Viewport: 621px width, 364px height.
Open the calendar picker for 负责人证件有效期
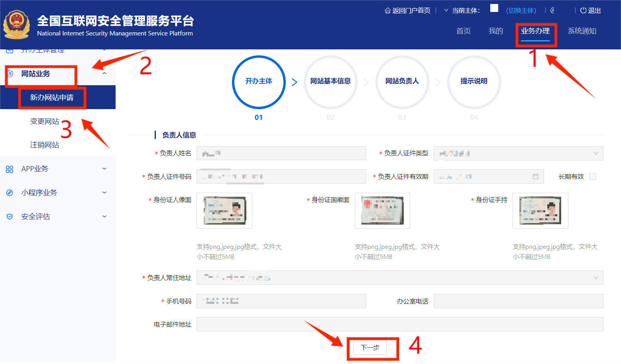coord(536,176)
